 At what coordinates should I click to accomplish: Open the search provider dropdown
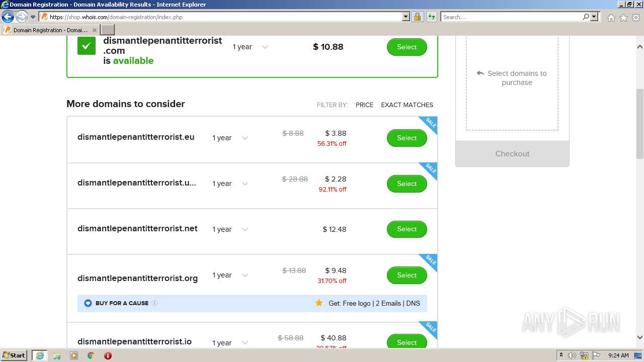(594, 17)
